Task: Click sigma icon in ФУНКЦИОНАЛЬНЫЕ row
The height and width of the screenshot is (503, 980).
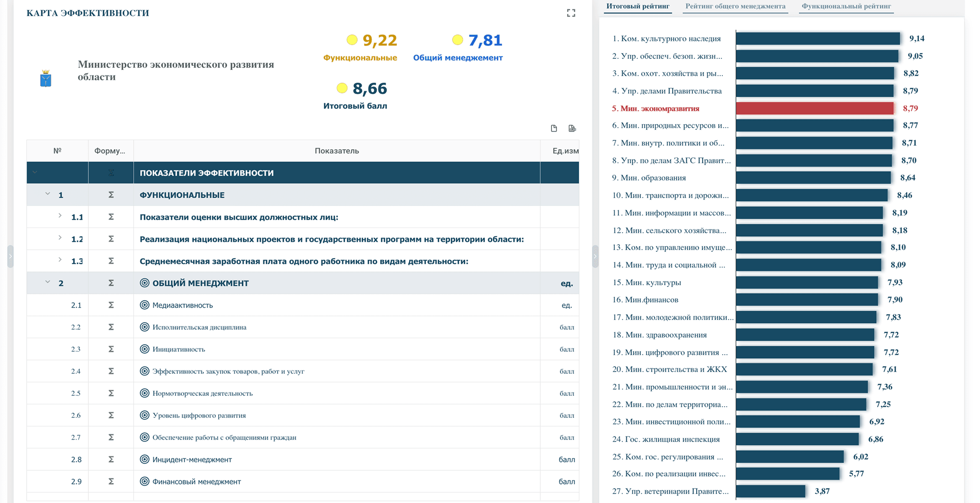Action: click(111, 194)
